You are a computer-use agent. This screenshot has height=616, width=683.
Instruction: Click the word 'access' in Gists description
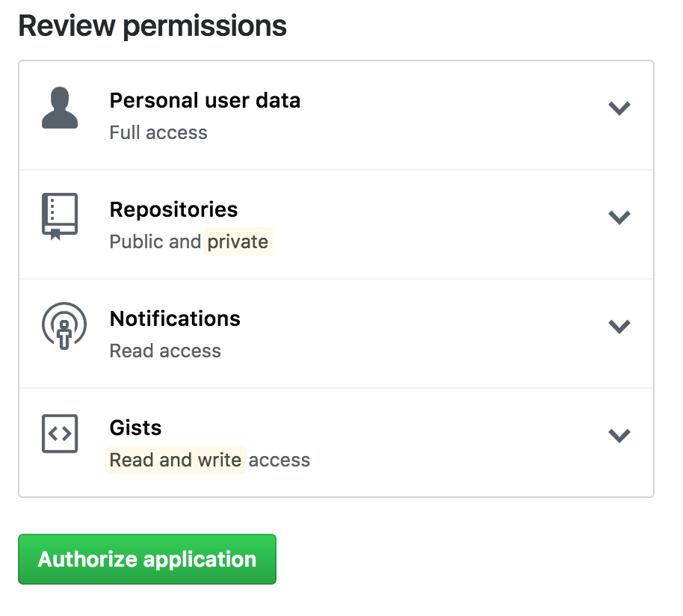point(279,460)
